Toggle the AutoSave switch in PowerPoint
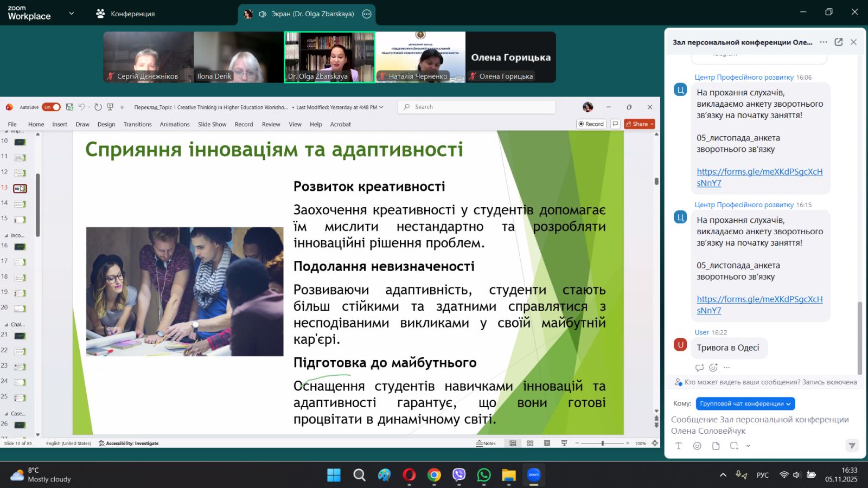The image size is (868, 488). click(51, 107)
